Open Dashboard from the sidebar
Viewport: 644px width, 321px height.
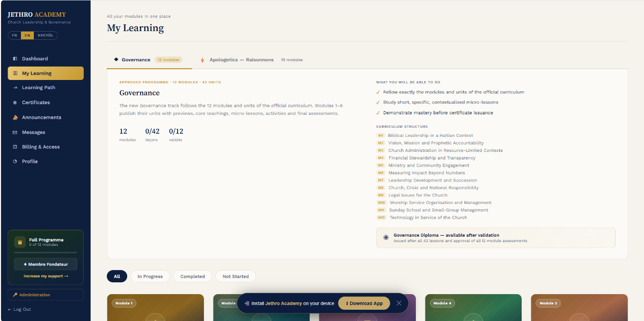pos(46,59)
